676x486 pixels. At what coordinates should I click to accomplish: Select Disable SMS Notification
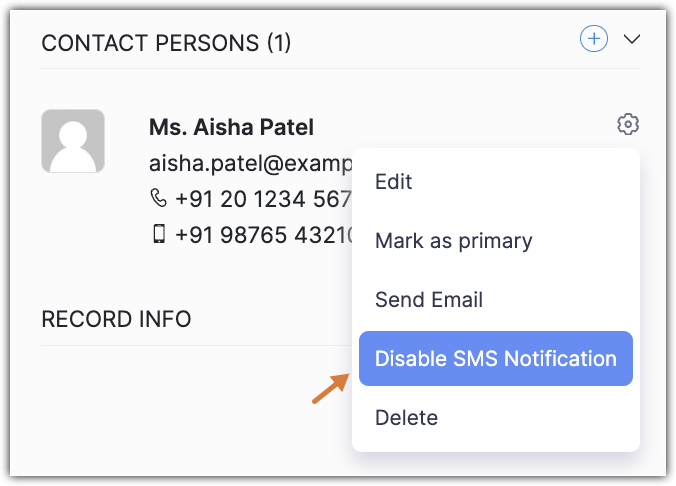495,358
